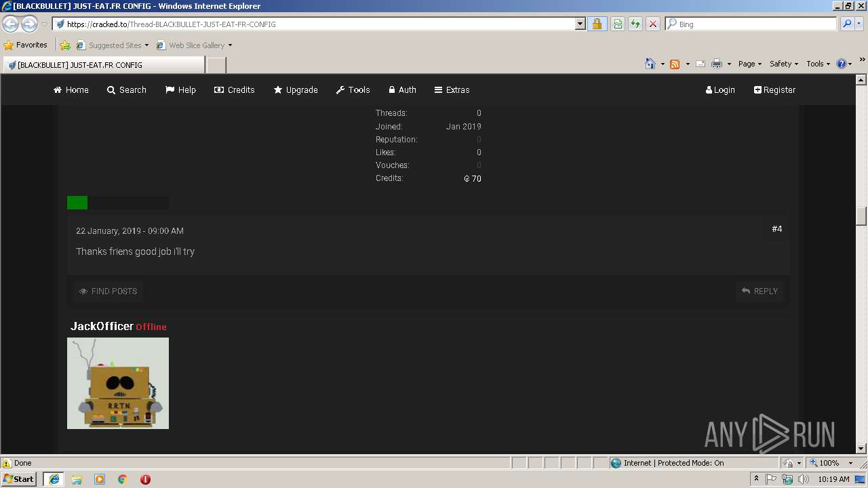
Task: Open the Upgrade menu item
Action: coord(296,89)
